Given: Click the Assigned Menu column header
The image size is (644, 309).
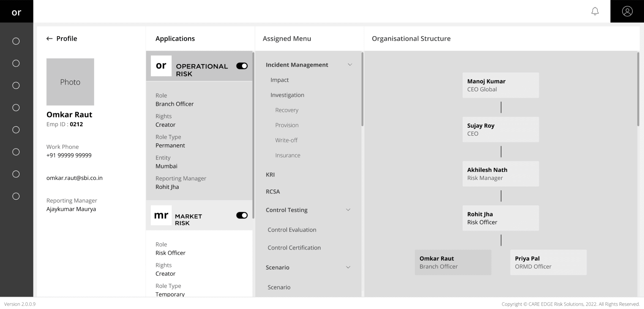Looking at the screenshot, I should coord(287,39).
